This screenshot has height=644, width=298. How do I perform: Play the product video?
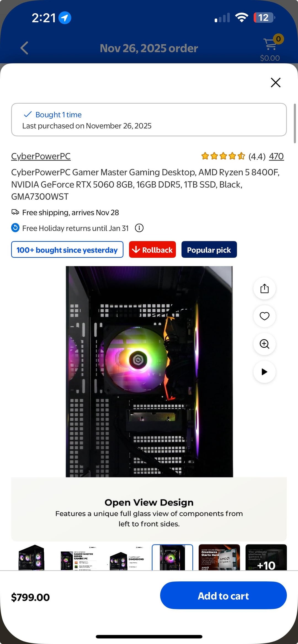click(264, 372)
